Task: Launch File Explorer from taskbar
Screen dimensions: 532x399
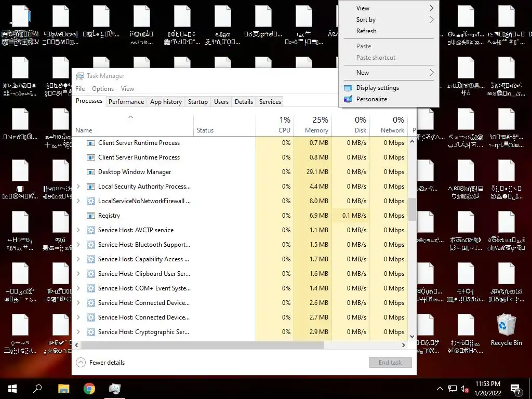Action: 63,389
